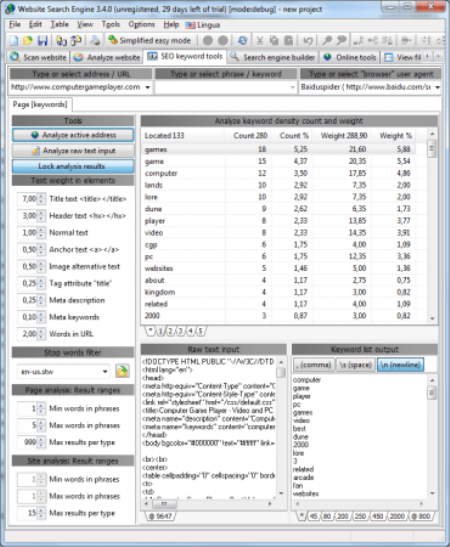Viewport: 450px width, 547px height.
Task: Expand the address / URL dropdown
Action: tap(148, 87)
